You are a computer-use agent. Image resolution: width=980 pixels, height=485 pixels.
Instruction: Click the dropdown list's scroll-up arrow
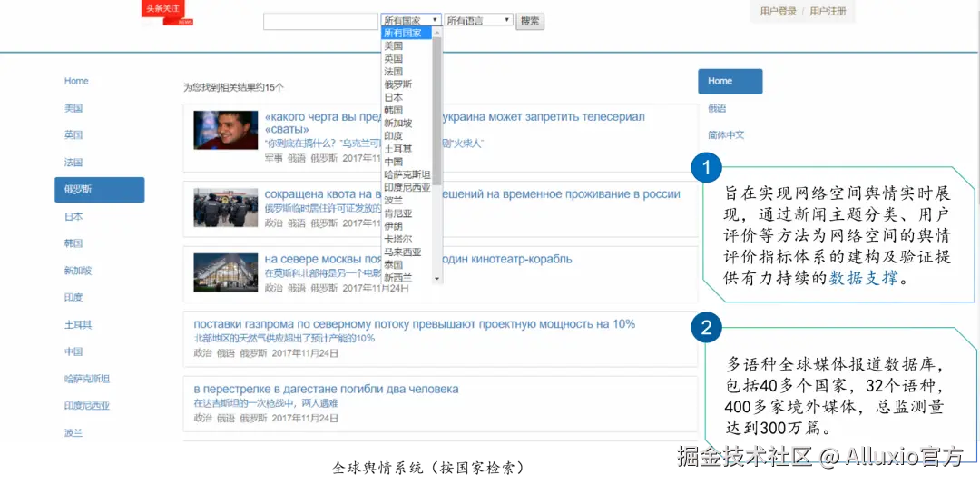click(x=436, y=31)
